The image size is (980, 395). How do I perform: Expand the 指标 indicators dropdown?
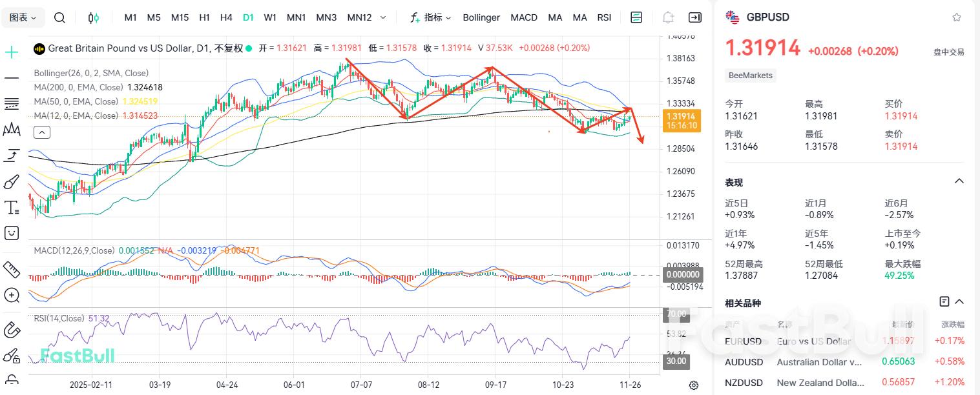click(431, 17)
